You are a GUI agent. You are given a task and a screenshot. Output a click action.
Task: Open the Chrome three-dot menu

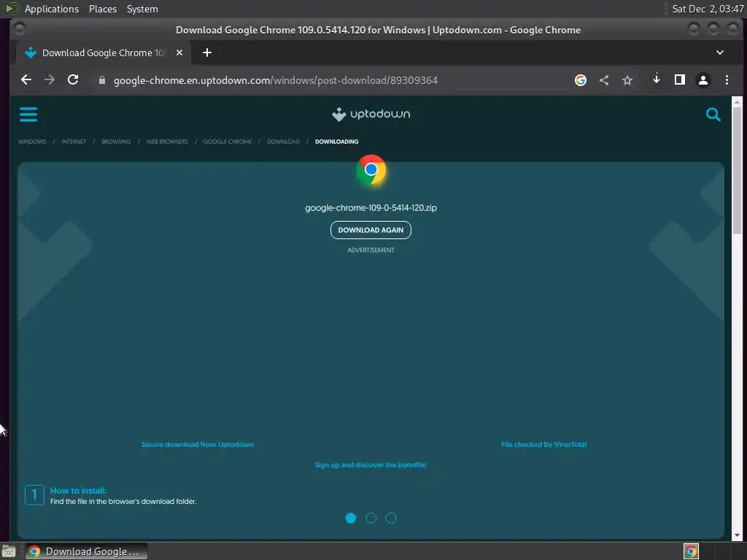tap(727, 80)
